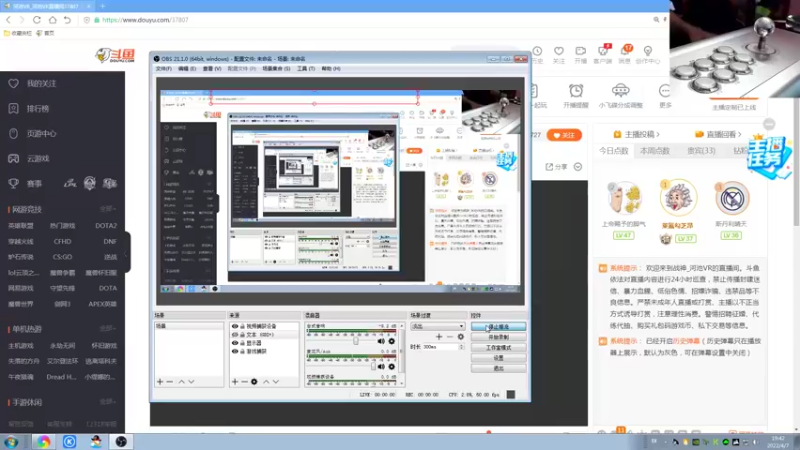Click the Douyu logo
The height and width of the screenshot is (450, 800).
115,55
